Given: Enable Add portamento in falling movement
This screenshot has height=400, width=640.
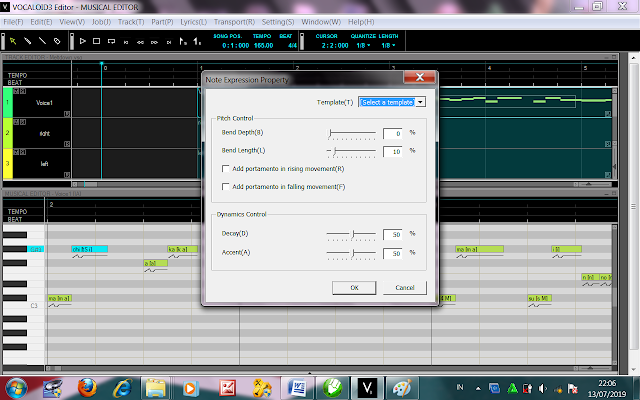Looking at the screenshot, I should coord(225,187).
